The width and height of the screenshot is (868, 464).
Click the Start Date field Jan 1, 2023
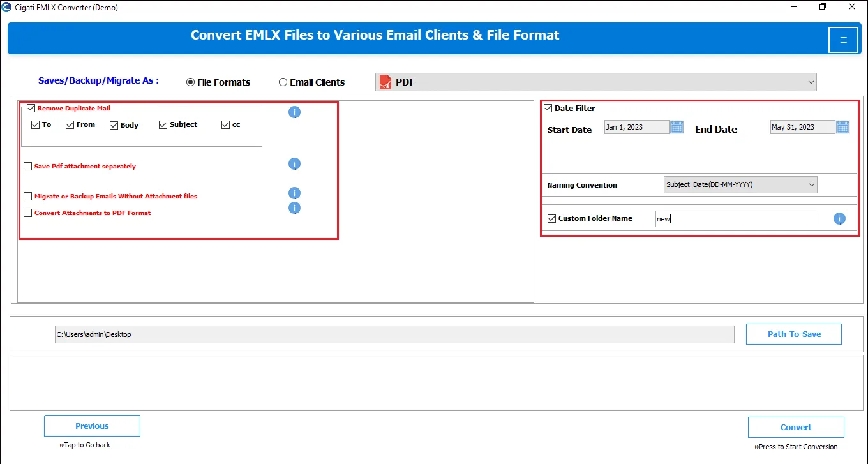click(636, 127)
